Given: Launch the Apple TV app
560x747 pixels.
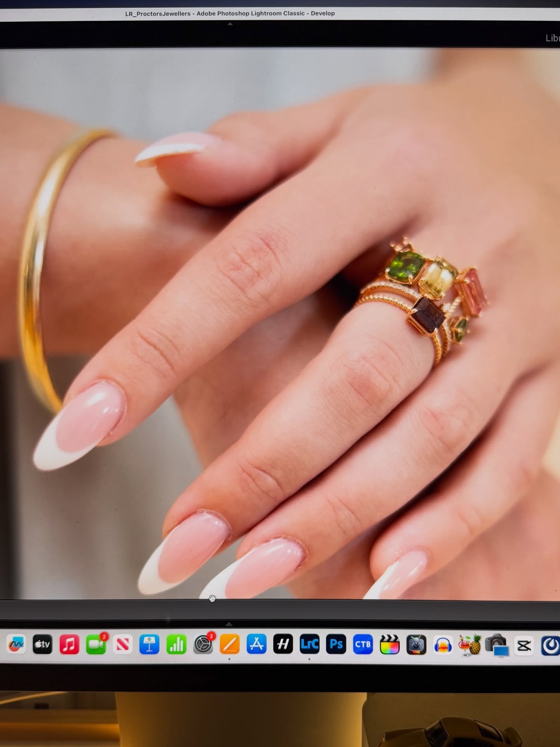Looking at the screenshot, I should (42, 645).
